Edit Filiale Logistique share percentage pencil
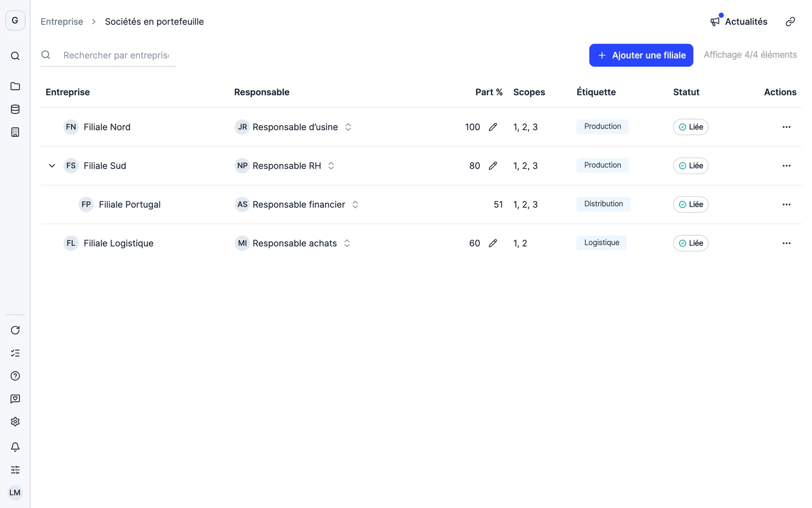The image size is (812, 508). 493,243
